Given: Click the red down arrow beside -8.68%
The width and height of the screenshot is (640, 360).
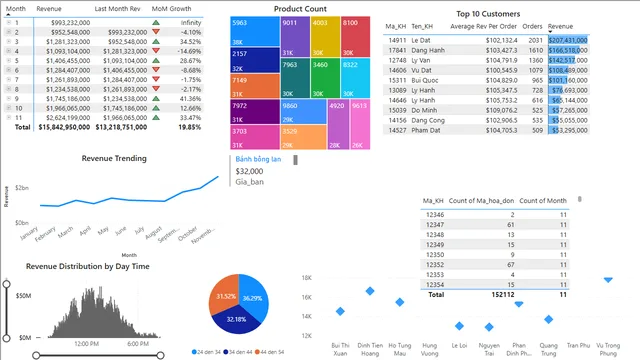Looking at the screenshot, I should pyautogui.click(x=156, y=70).
